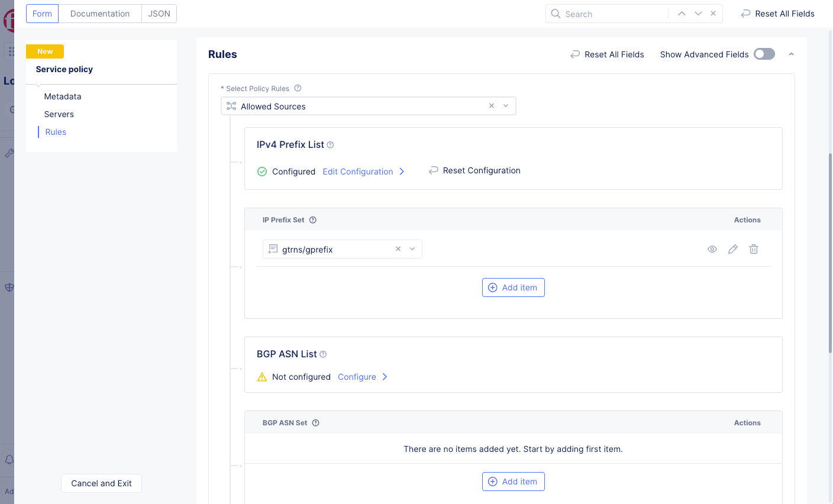The image size is (833, 504).
Task: Delete the gtrns/gprefix row with trash icon
Action: coord(754,249)
